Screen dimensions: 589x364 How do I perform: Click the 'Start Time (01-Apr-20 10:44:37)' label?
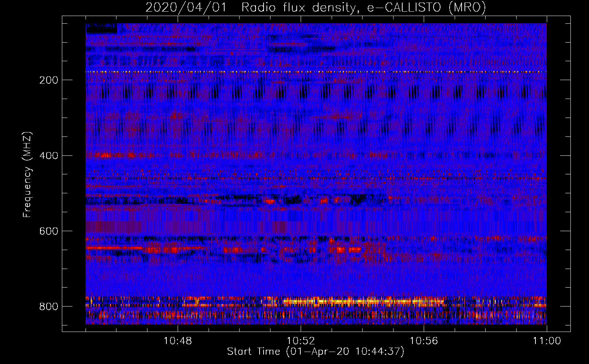316,352
